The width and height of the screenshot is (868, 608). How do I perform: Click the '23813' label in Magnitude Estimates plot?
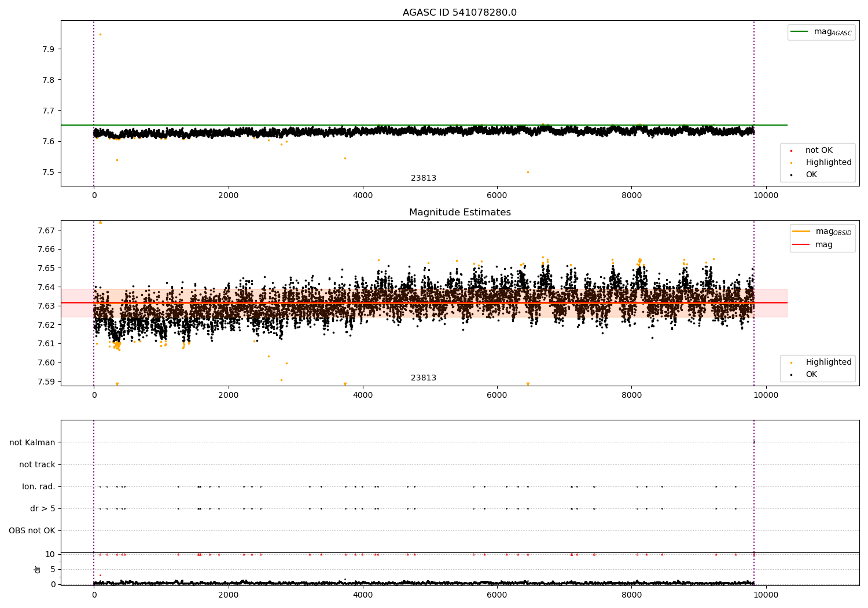coord(424,378)
